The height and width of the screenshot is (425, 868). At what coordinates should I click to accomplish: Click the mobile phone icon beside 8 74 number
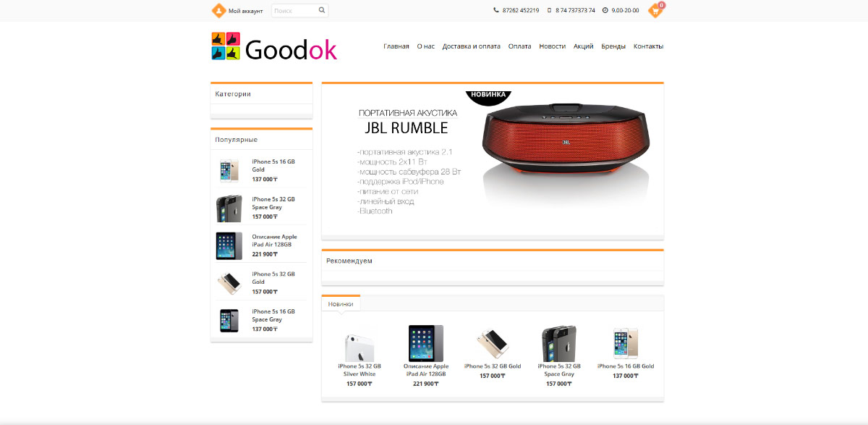549,10
